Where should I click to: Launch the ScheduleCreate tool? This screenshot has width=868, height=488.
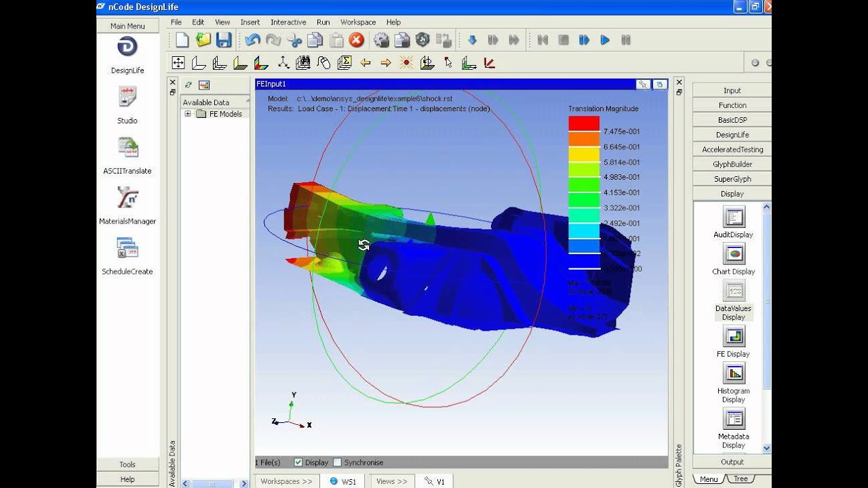point(127,247)
